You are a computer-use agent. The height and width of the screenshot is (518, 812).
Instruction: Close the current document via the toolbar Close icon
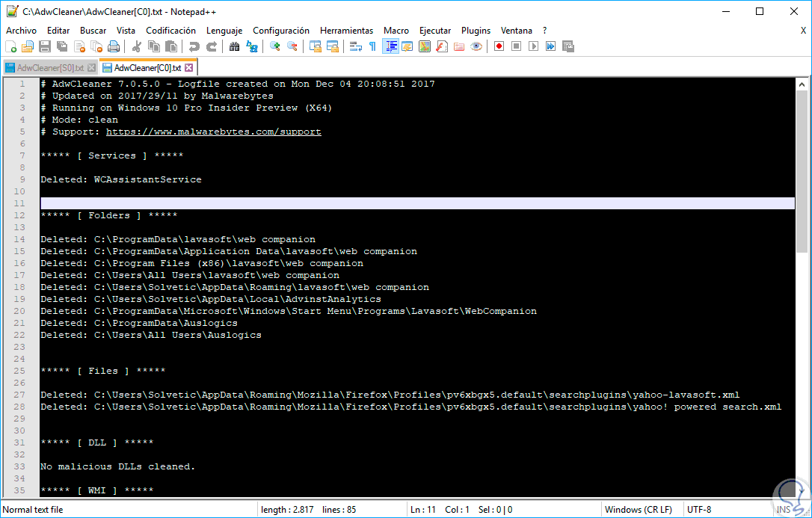tap(79, 46)
